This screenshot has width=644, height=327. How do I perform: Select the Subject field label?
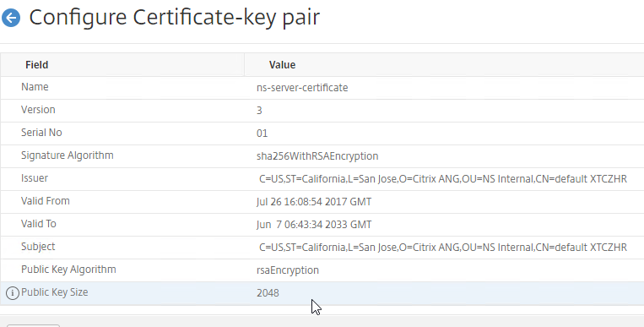[38, 247]
